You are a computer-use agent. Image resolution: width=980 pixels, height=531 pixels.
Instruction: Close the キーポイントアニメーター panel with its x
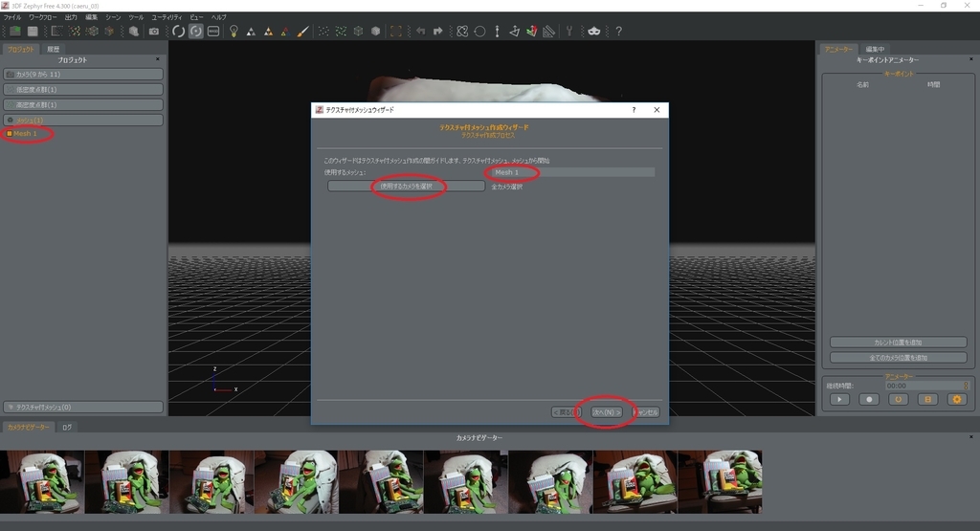971,59
